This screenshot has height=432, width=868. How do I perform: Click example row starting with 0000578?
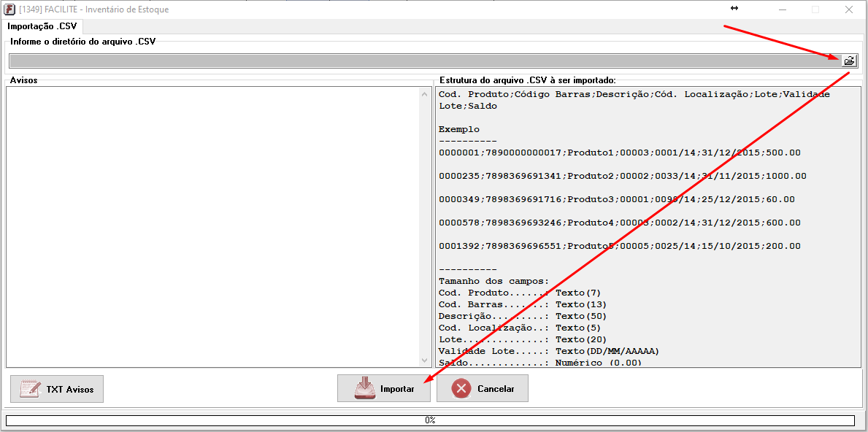coord(620,223)
